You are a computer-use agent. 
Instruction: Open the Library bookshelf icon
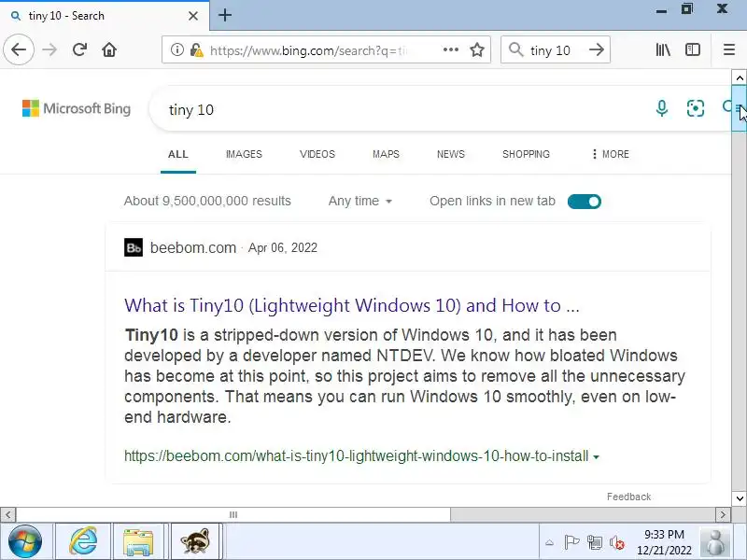(x=663, y=49)
